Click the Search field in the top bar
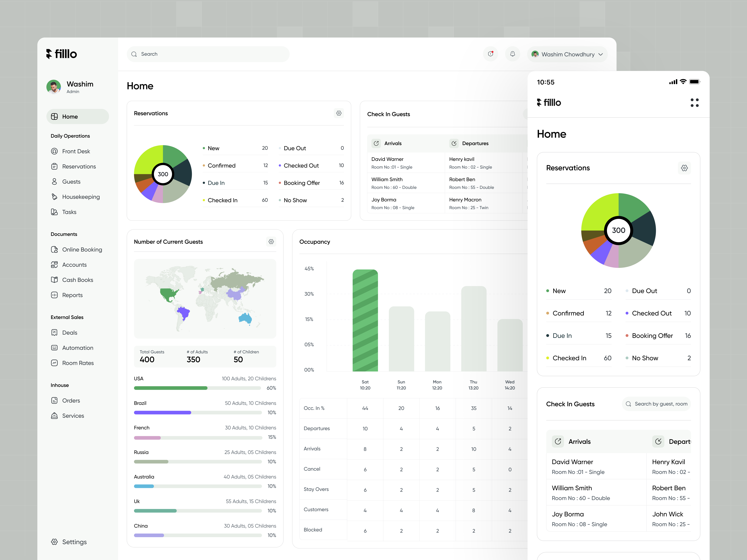 (208, 54)
